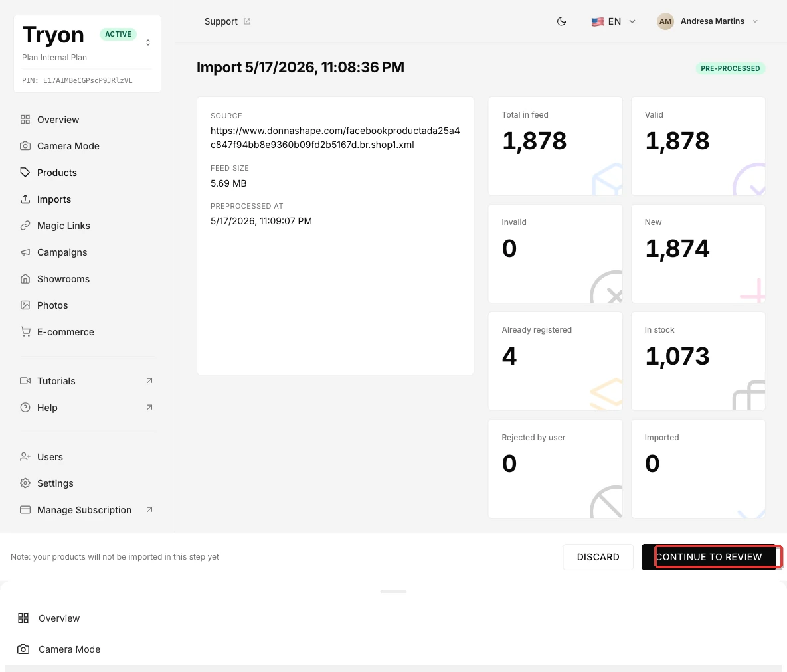This screenshot has height=672, width=787.
Task: Click the ACTIVE status badge
Action: pos(118,34)
